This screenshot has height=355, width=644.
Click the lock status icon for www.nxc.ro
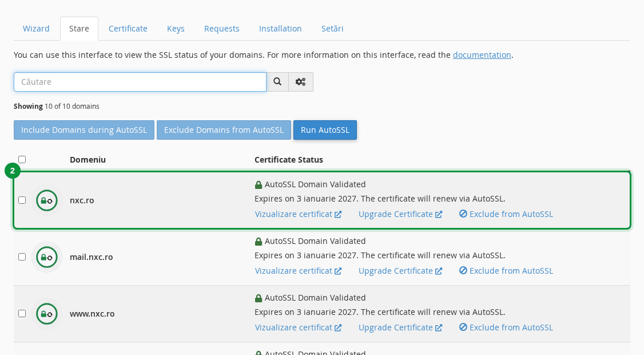point(47,314)
